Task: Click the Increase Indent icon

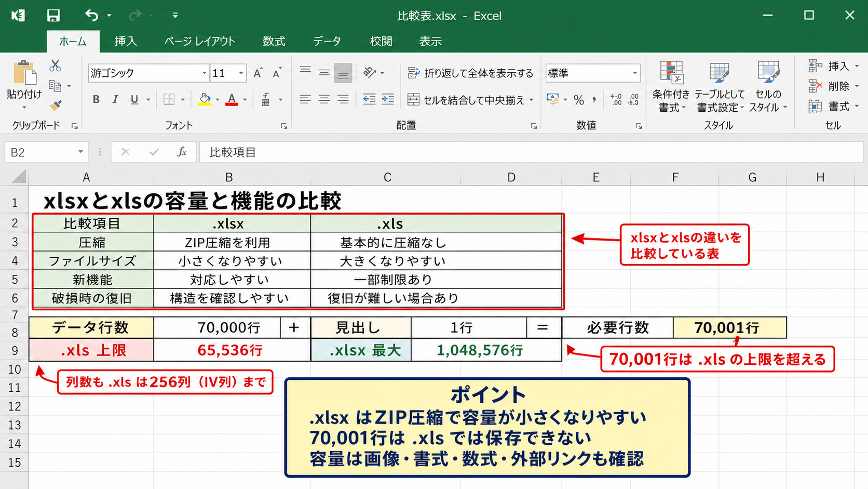Action: pos(388,99)
